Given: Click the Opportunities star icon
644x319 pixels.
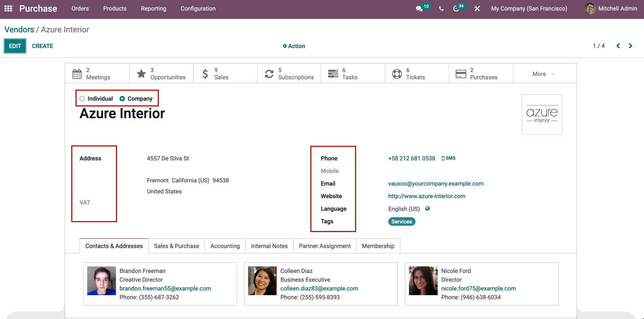Looking at the screenshot, I should 141,74.
